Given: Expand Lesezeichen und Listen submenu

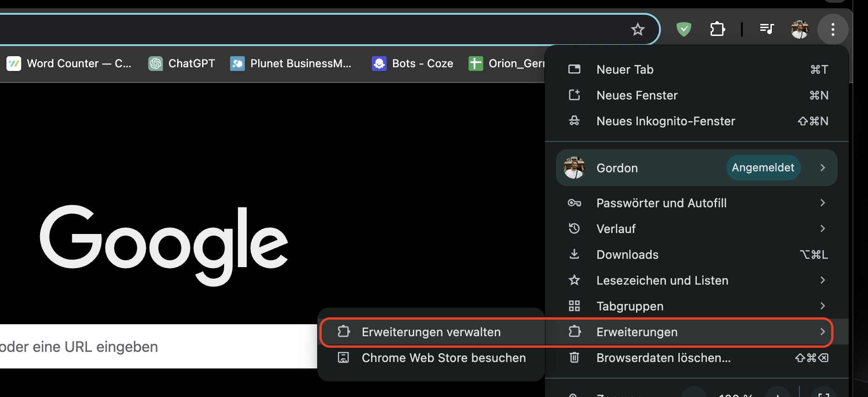Looking at the screenshot, I should (x=697, y=280).
